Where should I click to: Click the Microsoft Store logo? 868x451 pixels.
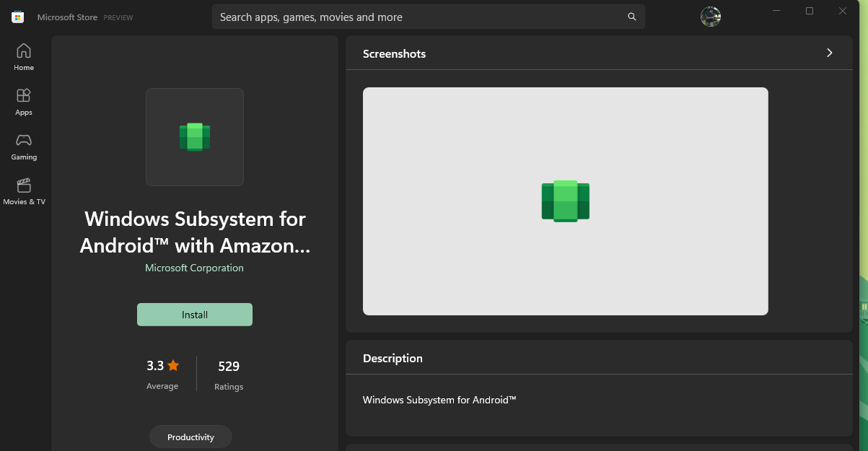(17, 17)
